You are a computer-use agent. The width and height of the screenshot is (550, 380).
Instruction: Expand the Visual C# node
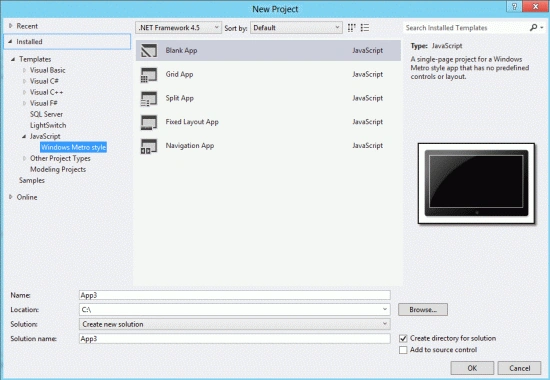pos(24,81)
